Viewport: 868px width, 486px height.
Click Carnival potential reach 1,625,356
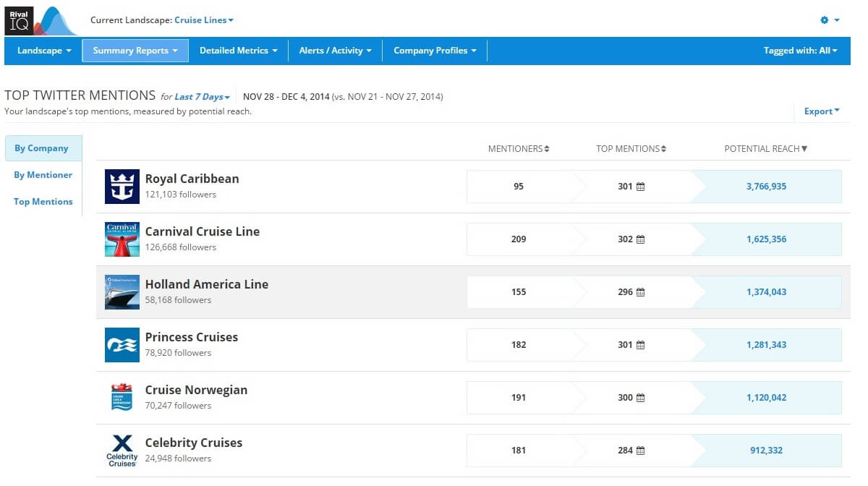(766, 239)
